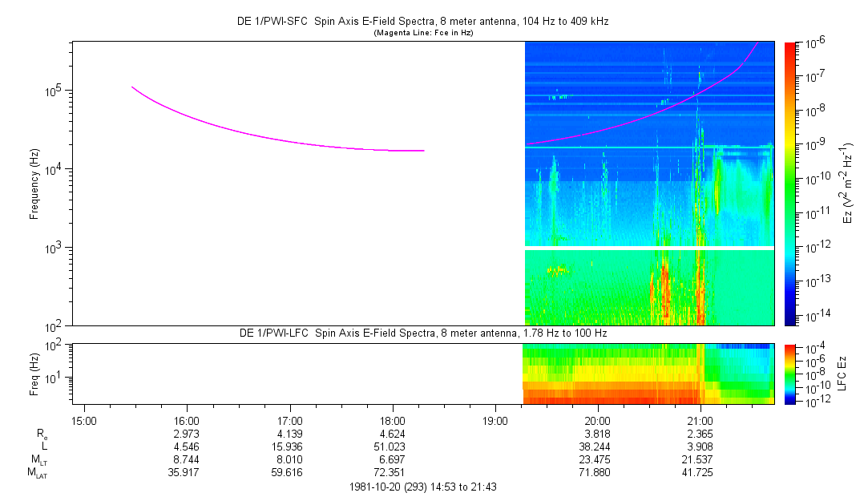Click the 'Magenta Line: Fce in Hz' subtitle
The image size is (868, 497).
[424, 32]
